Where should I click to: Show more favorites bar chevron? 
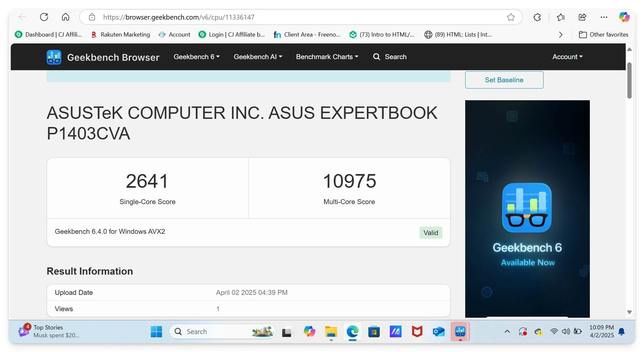[560, 35]
